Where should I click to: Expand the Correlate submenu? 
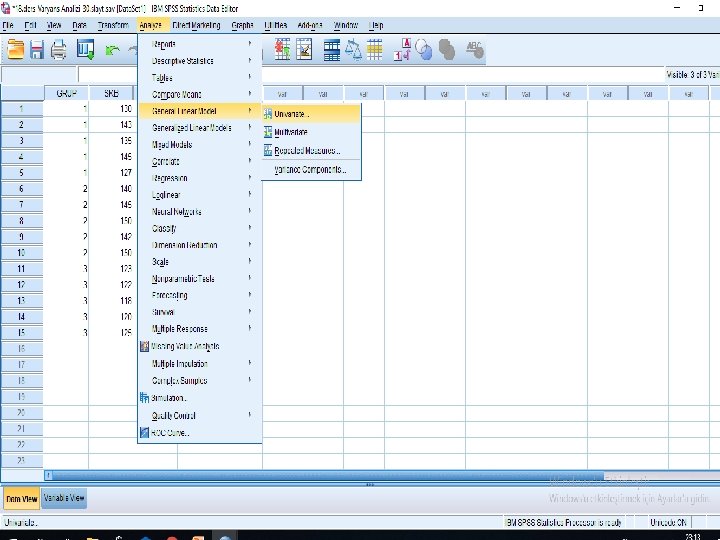pyautogui.click(x=200, y=161)
